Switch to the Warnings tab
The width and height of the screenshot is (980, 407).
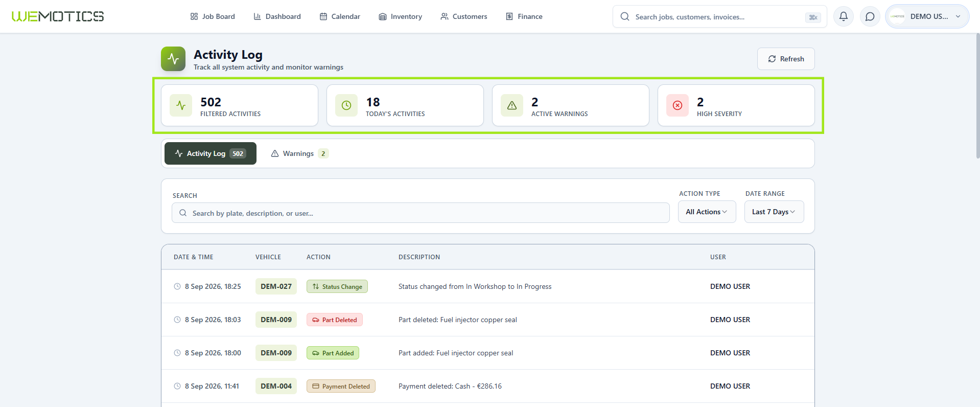click(299, 153)
